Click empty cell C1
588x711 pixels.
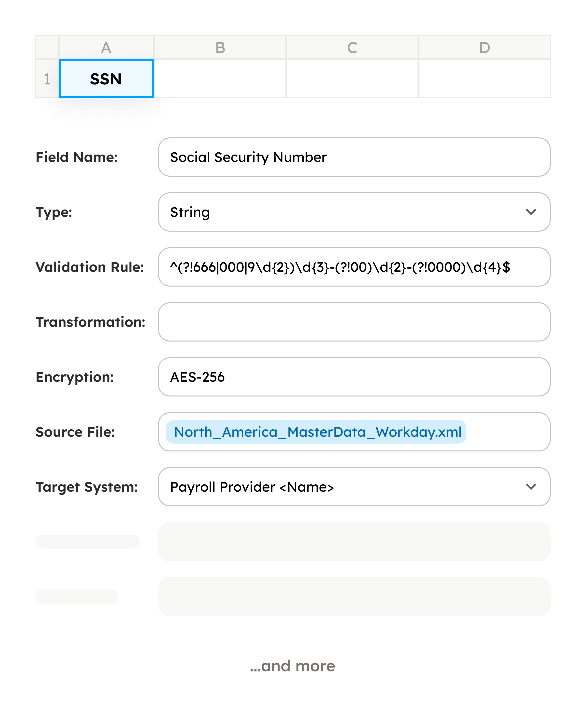coord(352,79)
